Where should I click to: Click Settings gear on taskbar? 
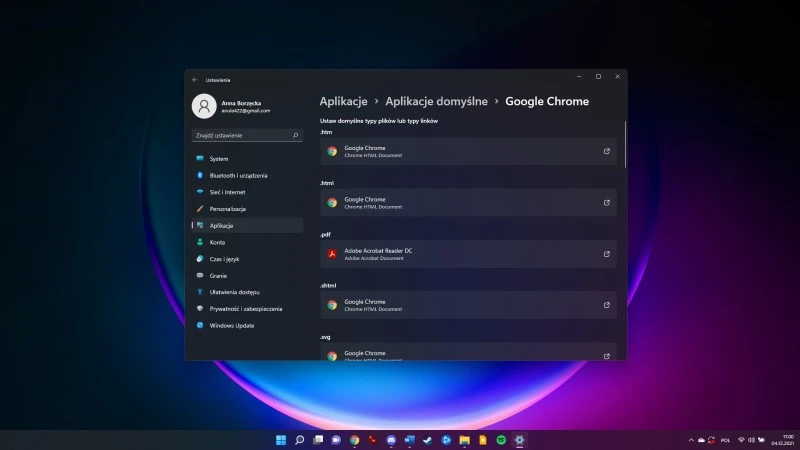point(519,440)
